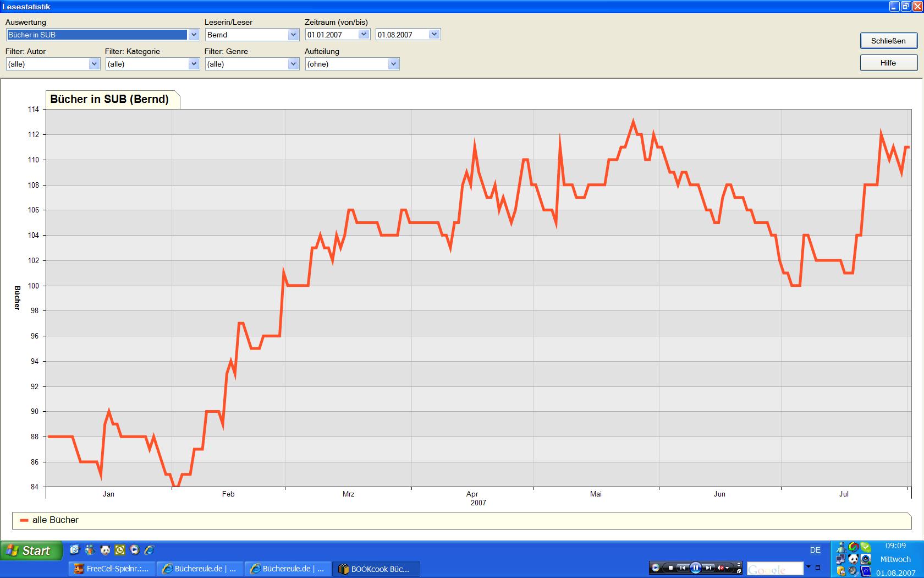The width and height of the screenshot is (924, 578).
Task: Toggle mute on the media player toolbar
Action: 721,568
